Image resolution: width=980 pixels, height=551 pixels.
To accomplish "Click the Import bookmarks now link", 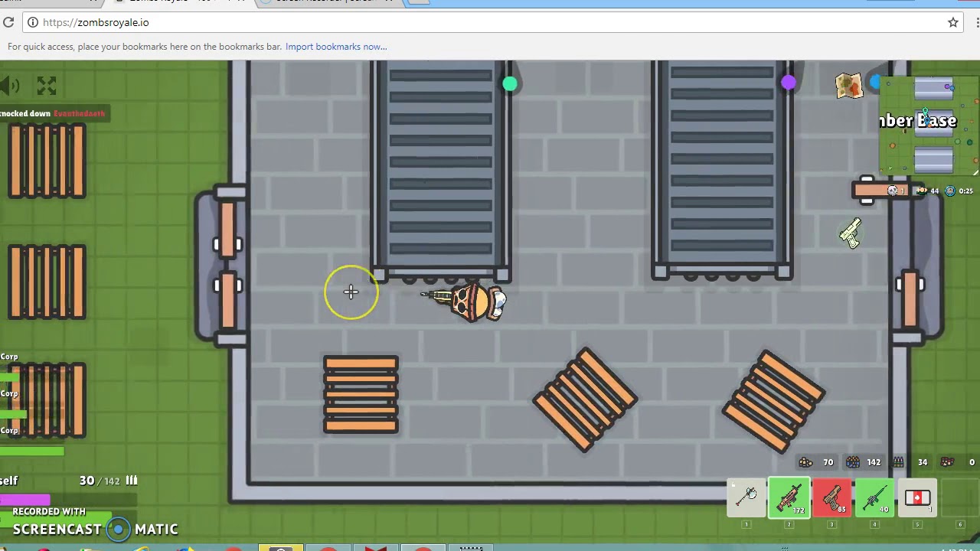I will pos(336,47).
